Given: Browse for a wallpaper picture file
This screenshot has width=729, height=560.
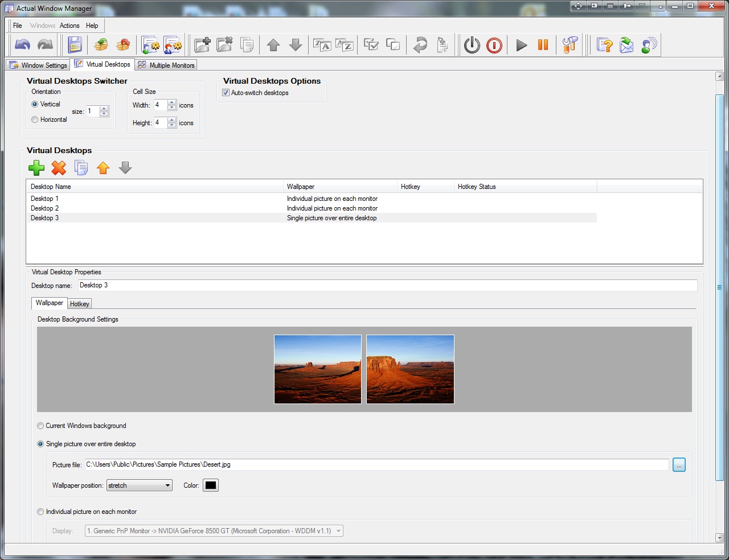Looking at the screenshot, I should click(678, 464).
